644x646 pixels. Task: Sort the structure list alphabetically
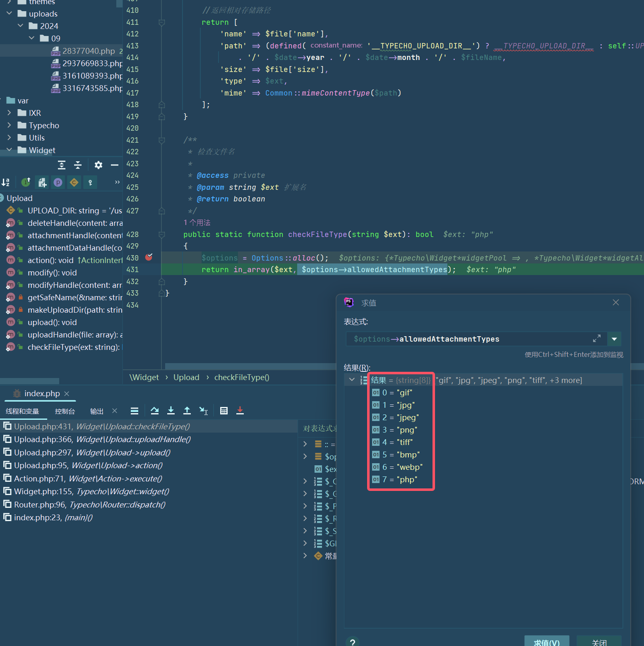pos(5,182)
